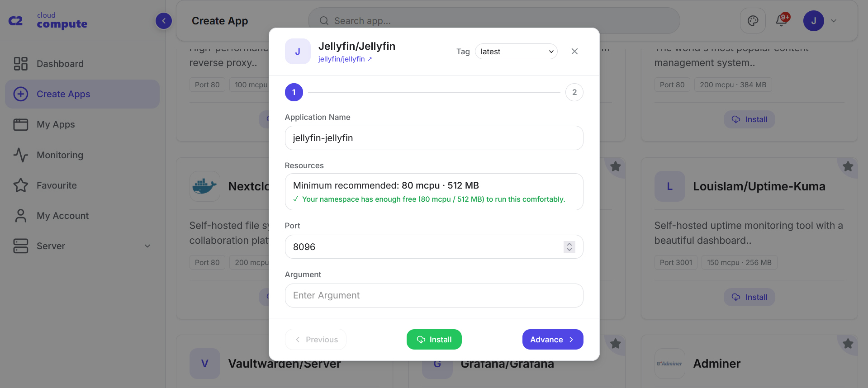Click the Dashboard grid icon
Image resolution: width=868 pixels, height=388 pixels.
point(21,64)
